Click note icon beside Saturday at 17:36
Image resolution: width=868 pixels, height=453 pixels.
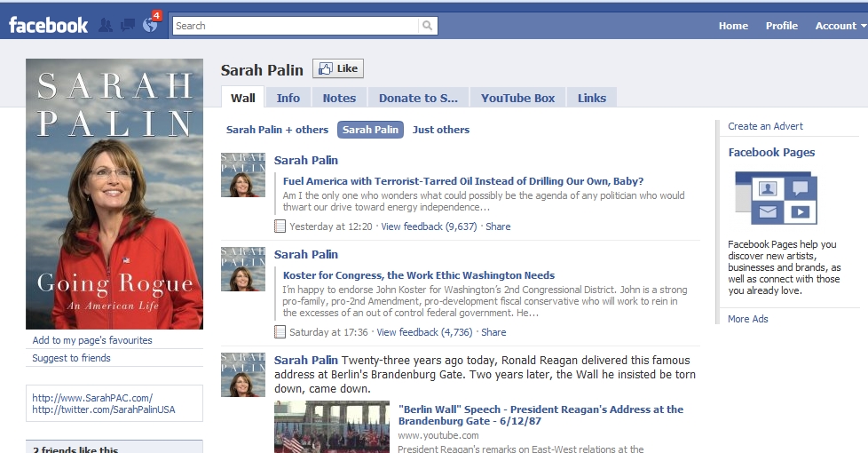tap(280, 332)
